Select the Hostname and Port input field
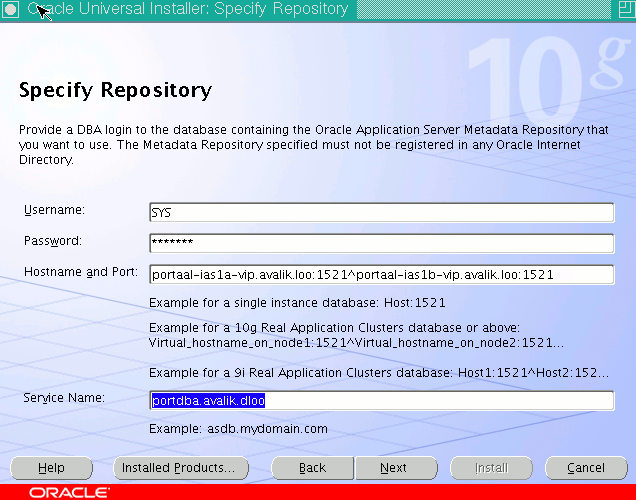The width and height of the screenshot is (636, 500). coord(381,275)
